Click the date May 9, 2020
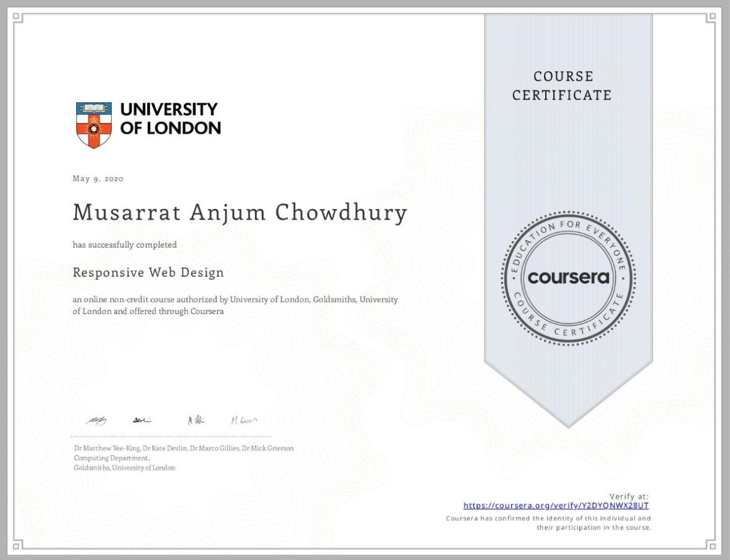The height and width of the screenshot is (560, 730). point(98,179)
